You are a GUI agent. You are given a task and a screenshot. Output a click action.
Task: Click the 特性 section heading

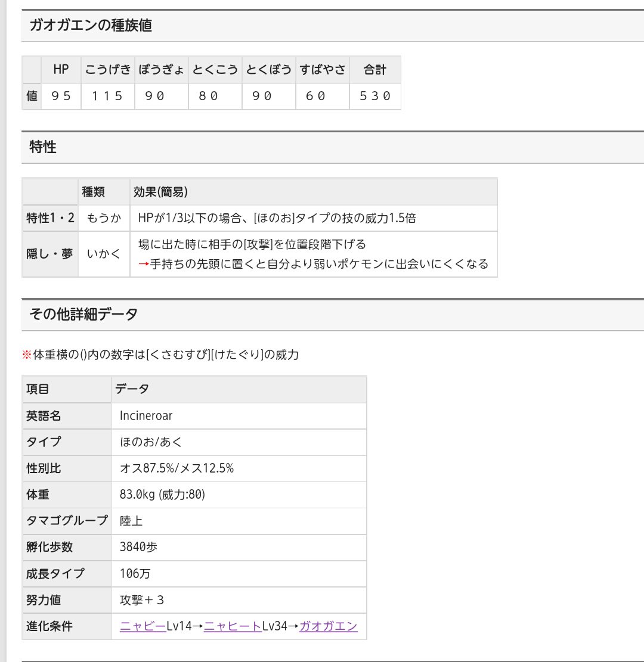tap(43, 147)
